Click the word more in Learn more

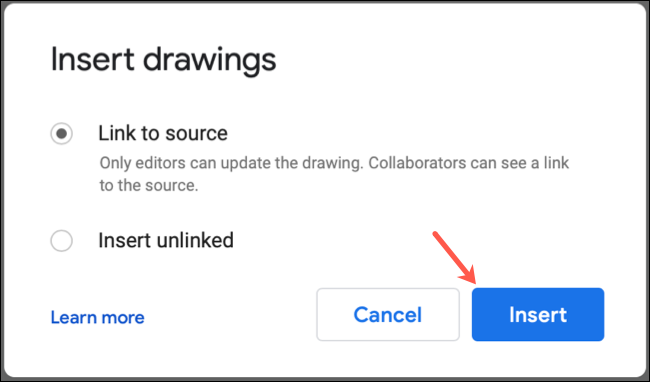coord(123,318)
